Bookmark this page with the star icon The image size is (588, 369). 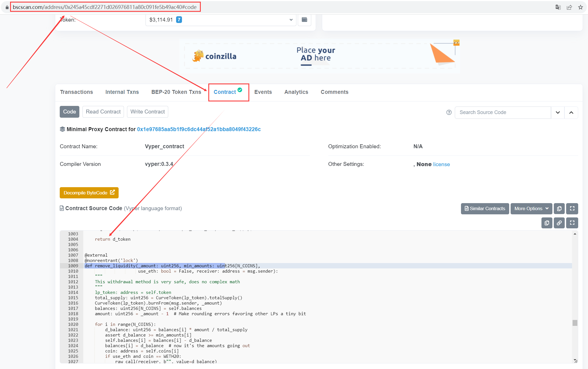coord(580,7)
